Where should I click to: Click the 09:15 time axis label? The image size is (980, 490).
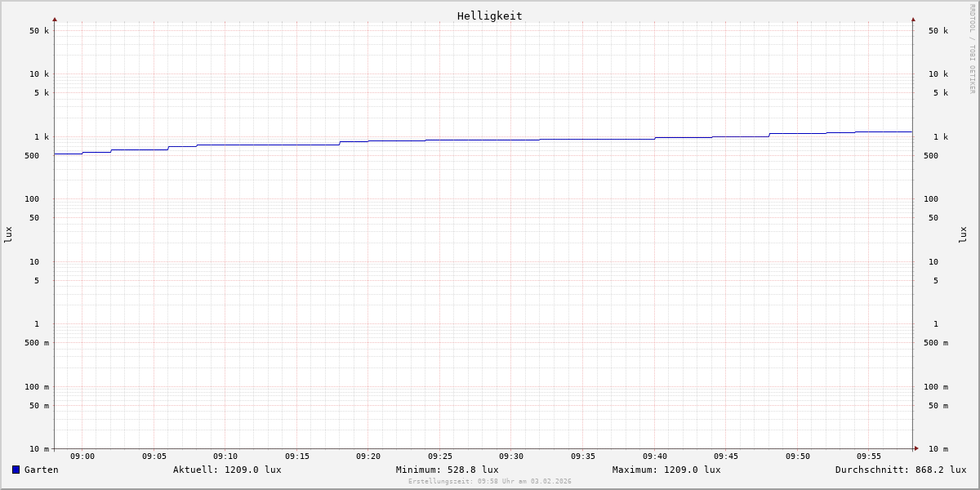[x=297, y=457]
